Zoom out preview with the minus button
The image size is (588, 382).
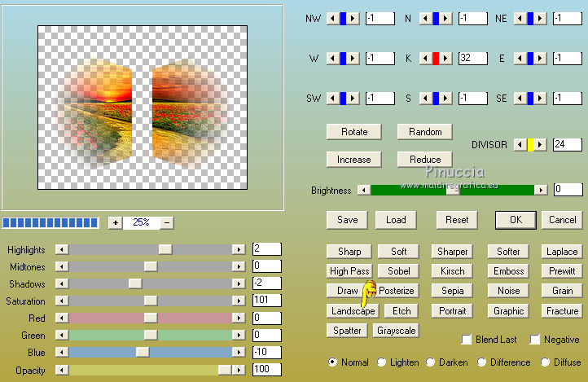click(167, 222)
